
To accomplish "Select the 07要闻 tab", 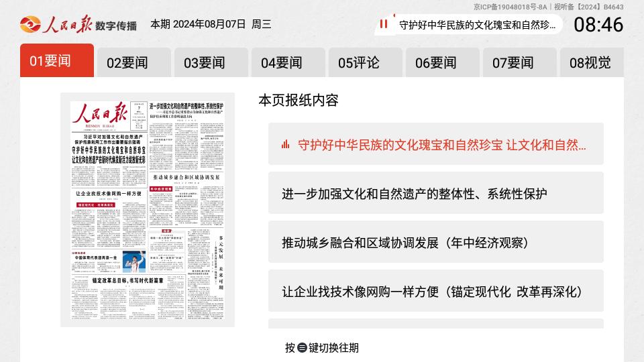I will click(519, 62).
